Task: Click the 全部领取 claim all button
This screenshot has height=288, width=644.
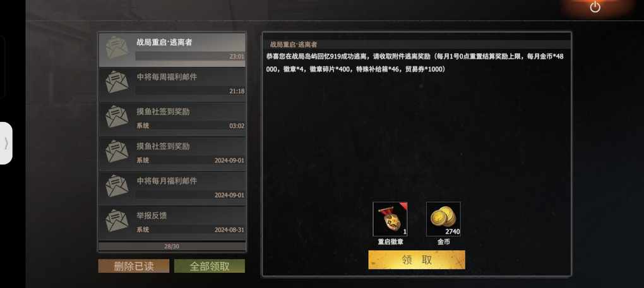Action: coord(210,266)
